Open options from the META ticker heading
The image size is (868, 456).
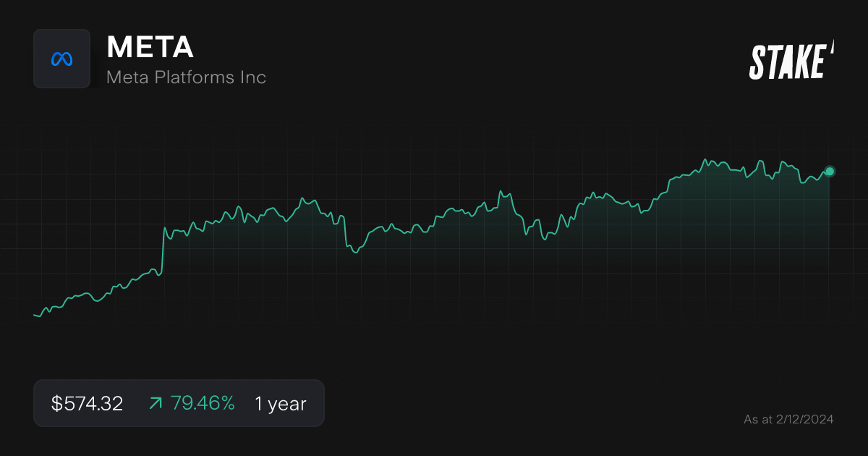click(x=150, y=47)
